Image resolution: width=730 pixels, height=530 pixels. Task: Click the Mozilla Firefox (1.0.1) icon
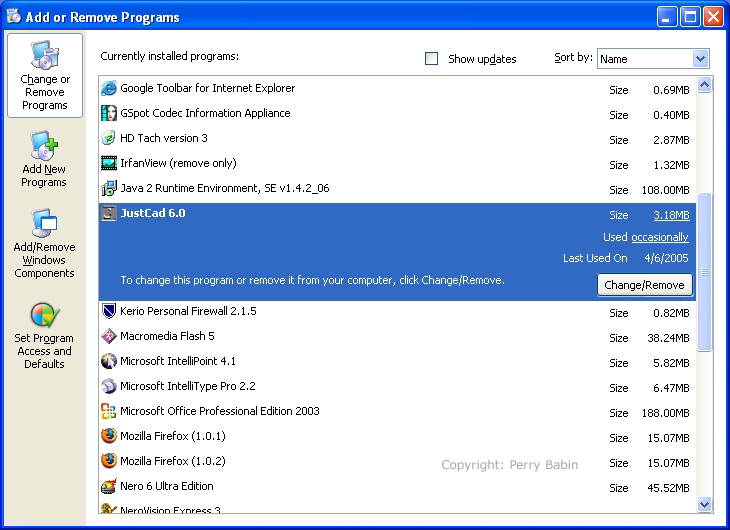(x=108, y=436)
